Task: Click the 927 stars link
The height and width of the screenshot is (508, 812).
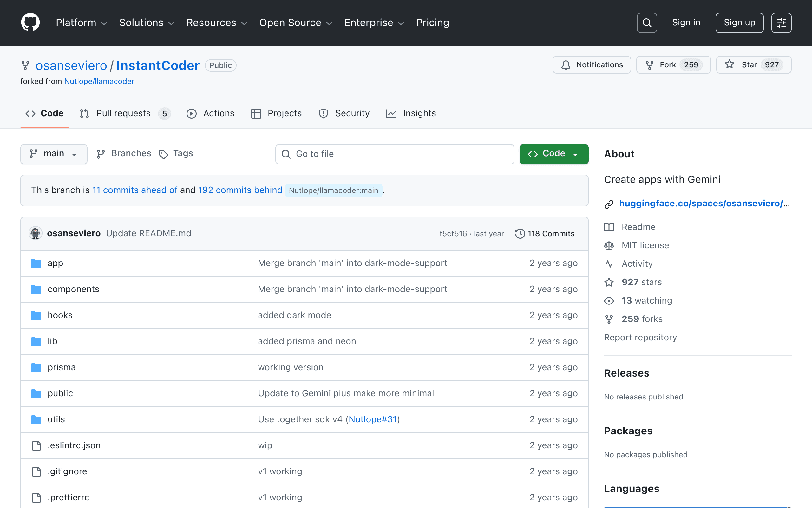Action: tap(642, 282)
